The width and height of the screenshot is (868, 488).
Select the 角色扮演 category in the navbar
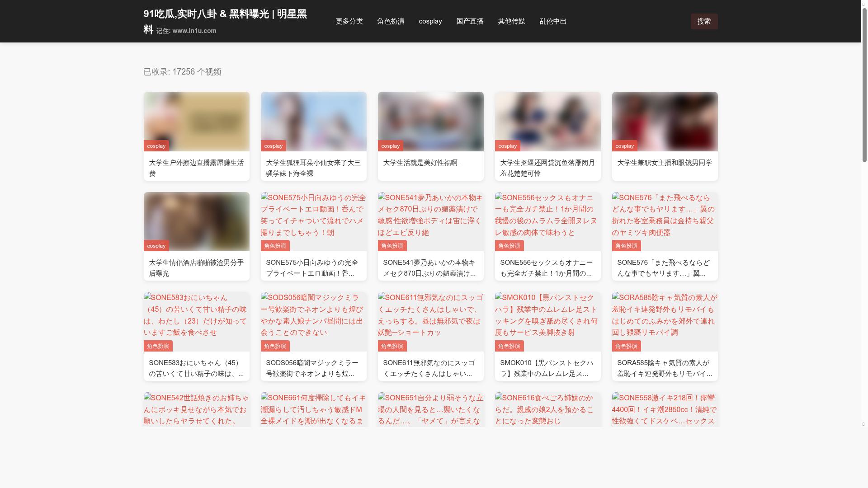(390, 21)
